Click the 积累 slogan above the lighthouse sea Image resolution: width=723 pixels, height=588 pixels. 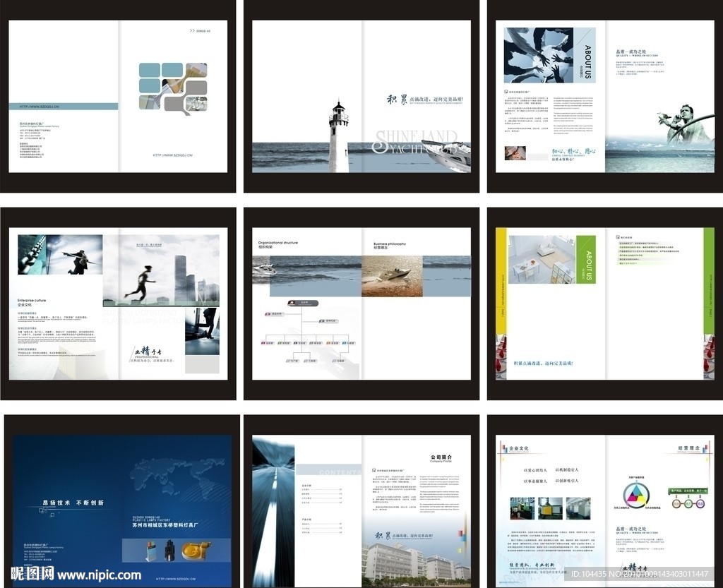424,100
